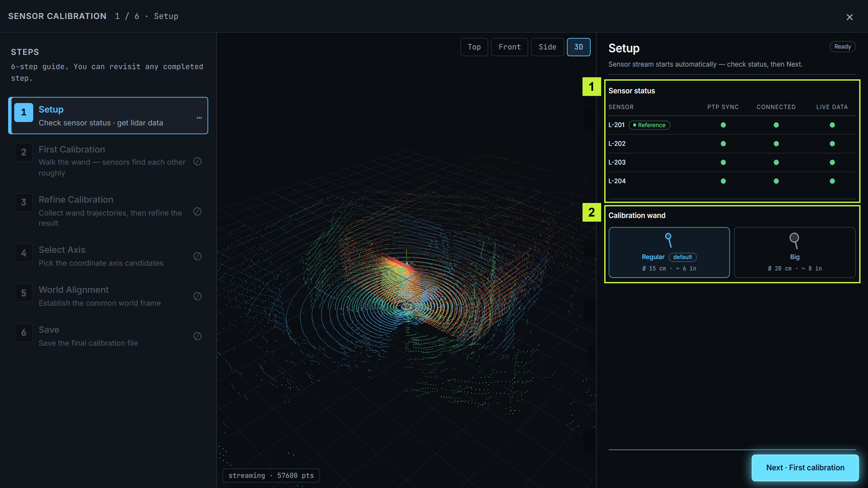Screen dimensions: 868x488
Task: Click L-201 connected status dot
Action: click(776, 125)
